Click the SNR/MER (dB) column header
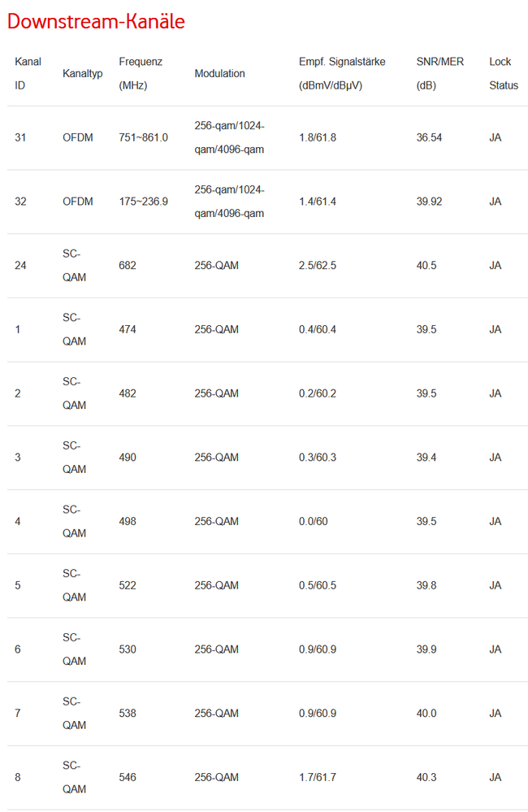Viewport: 528px width, 812px height. (x=440, y=73)
